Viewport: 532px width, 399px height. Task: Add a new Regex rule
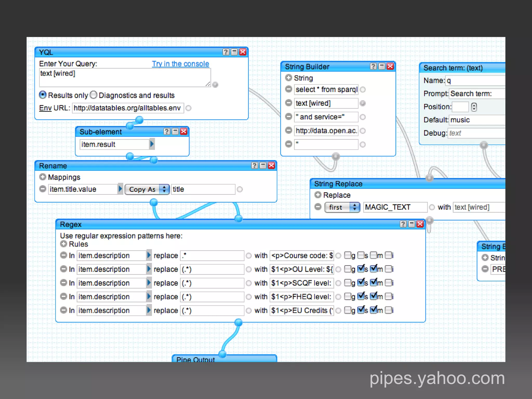point(64,244)
